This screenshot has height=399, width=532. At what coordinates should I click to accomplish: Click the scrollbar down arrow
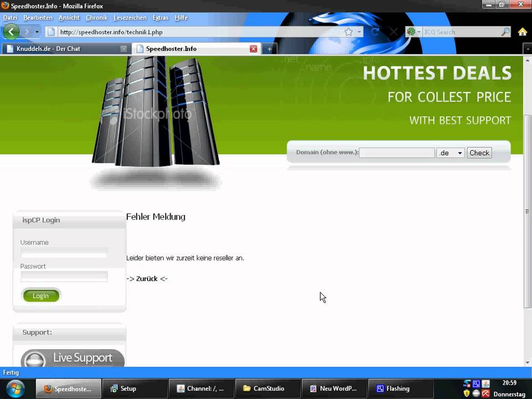point(528,362)
